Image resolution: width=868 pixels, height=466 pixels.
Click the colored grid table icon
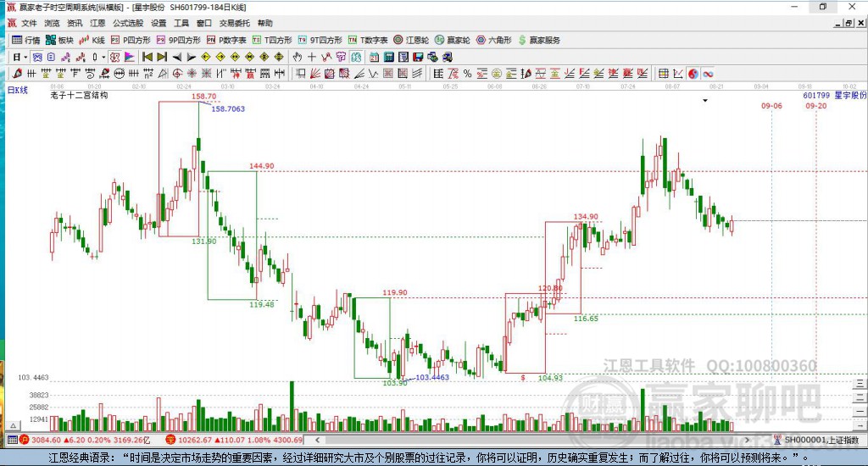tap(663, 74)
